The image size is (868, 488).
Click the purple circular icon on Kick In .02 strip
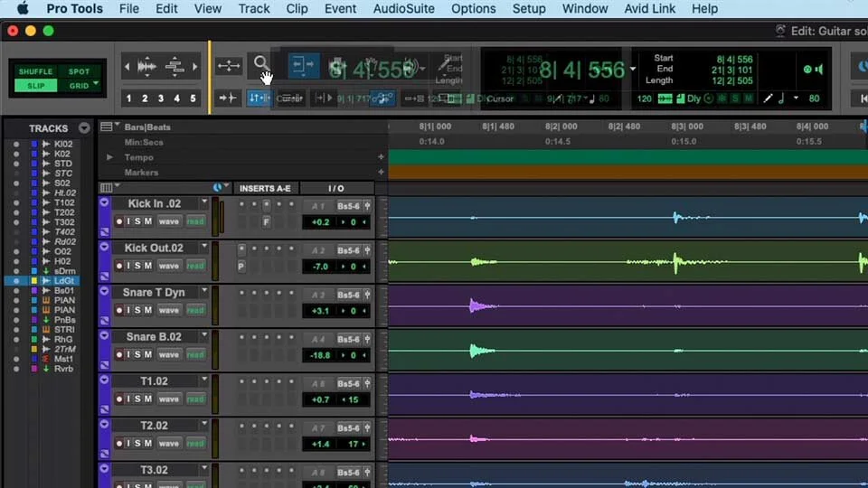click(104, 202)
